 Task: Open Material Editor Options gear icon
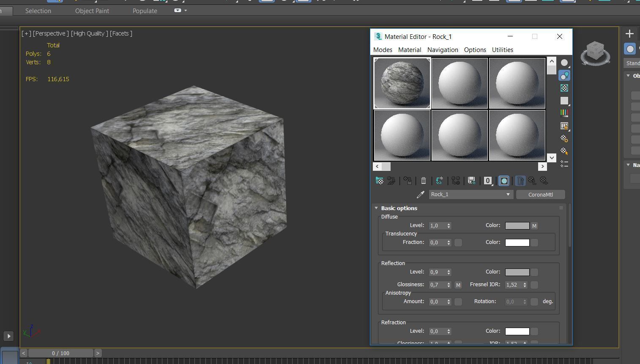564,138
